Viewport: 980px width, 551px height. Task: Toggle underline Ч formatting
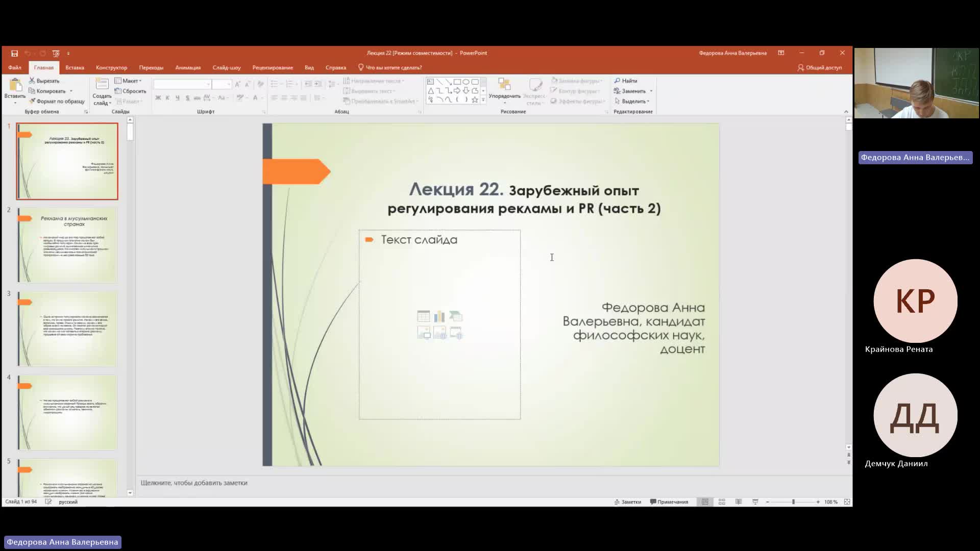pyautogui.click(x=177, y=97)
